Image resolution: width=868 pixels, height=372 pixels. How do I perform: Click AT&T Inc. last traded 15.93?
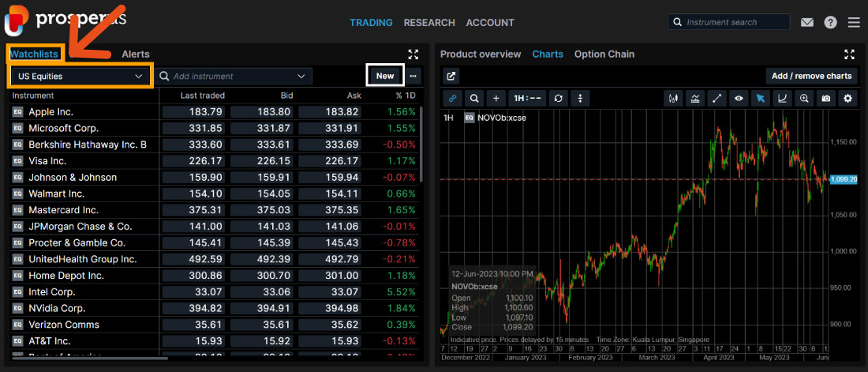click(x=193, y=341)
